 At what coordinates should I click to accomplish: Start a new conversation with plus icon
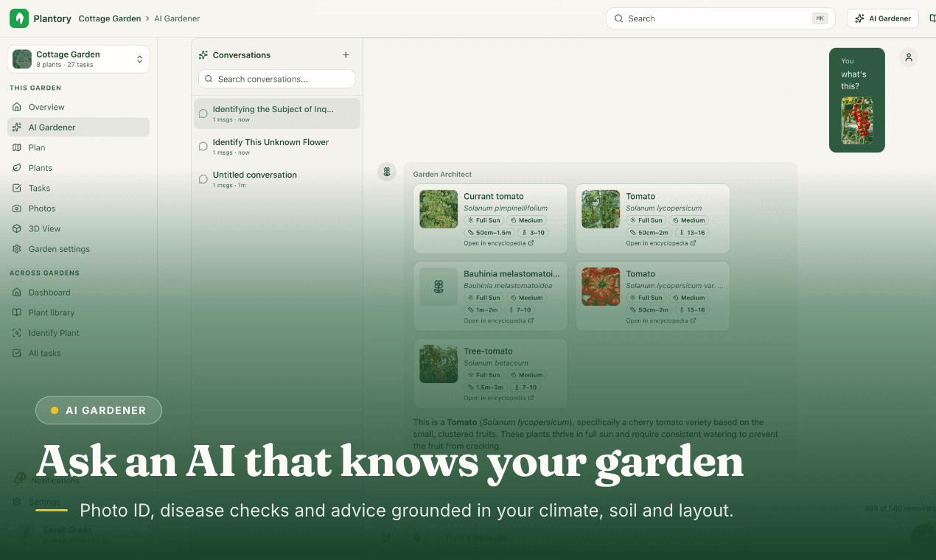(346, 55)
